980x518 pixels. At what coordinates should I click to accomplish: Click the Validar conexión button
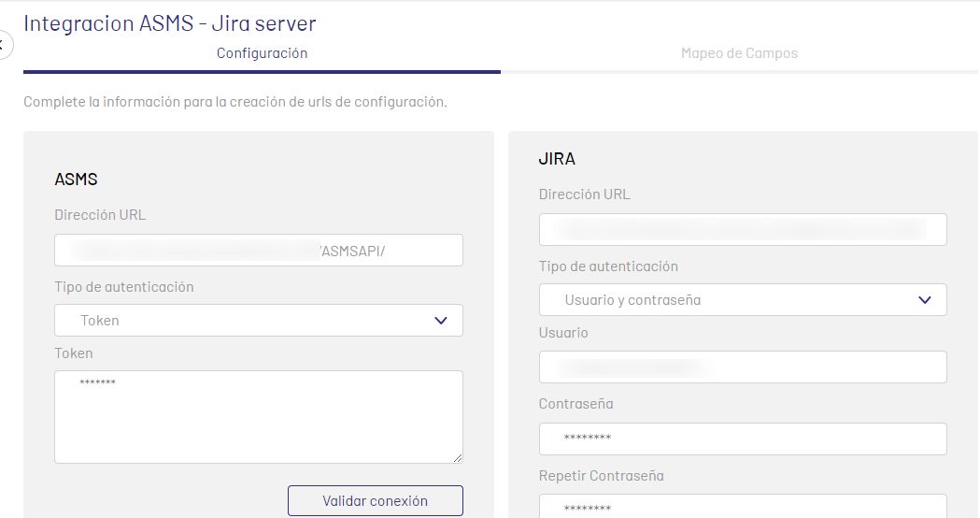(376, 500)
